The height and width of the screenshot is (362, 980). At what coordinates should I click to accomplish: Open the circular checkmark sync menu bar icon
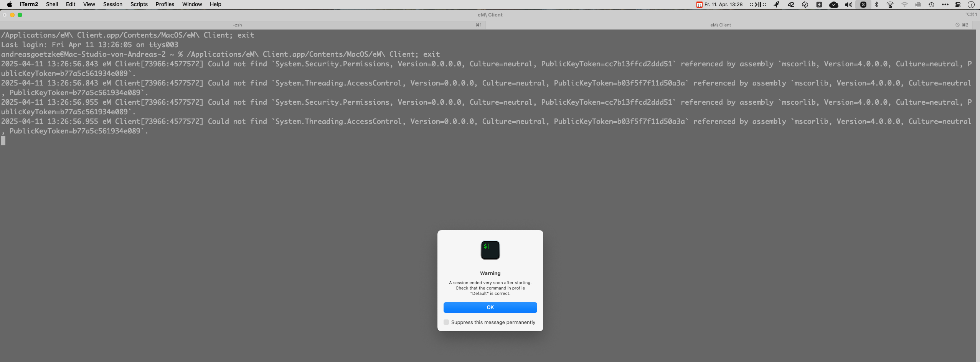click(805, 5)
